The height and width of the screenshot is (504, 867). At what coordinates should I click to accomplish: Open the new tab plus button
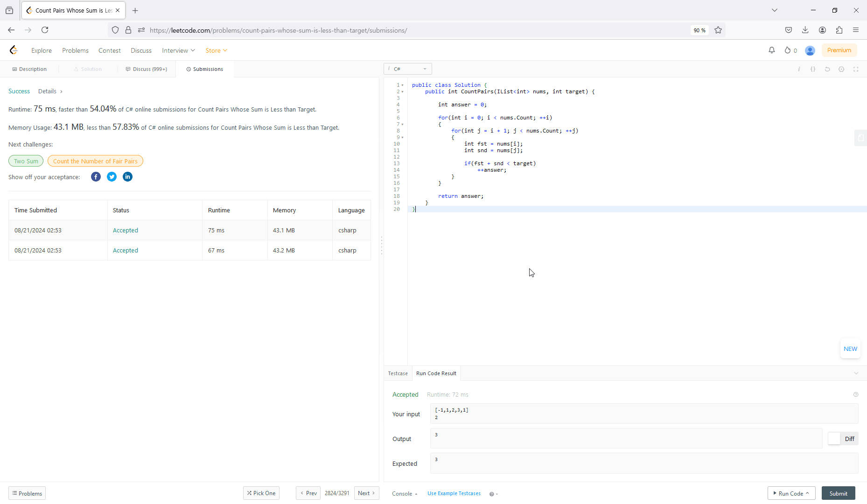point(135,10)
